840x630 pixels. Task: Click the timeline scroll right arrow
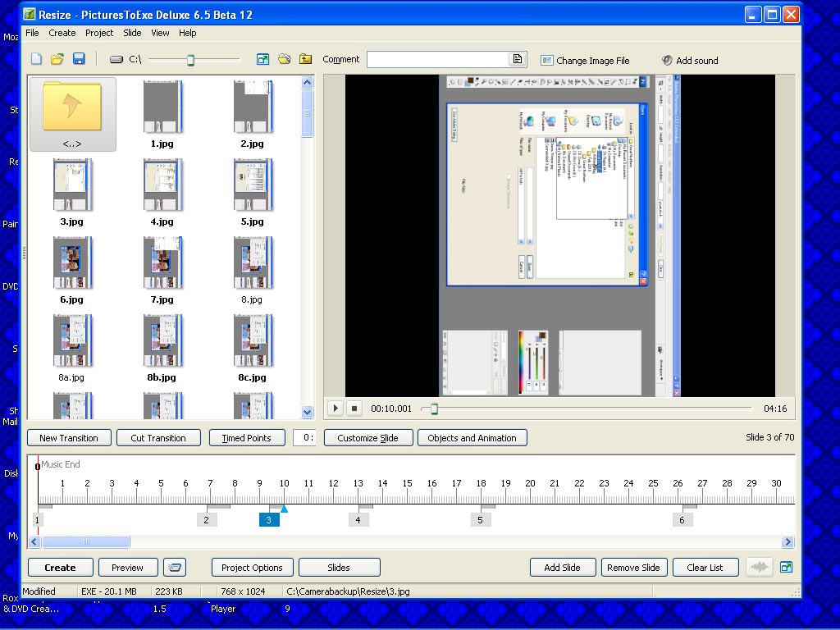coord(787,541)
